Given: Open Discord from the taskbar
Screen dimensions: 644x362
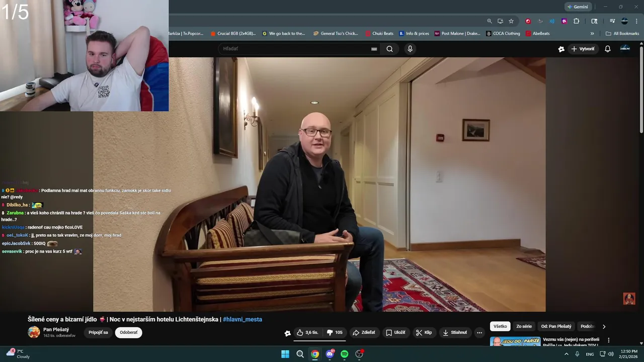Looking at the screenshot, I should coord(330,354).
